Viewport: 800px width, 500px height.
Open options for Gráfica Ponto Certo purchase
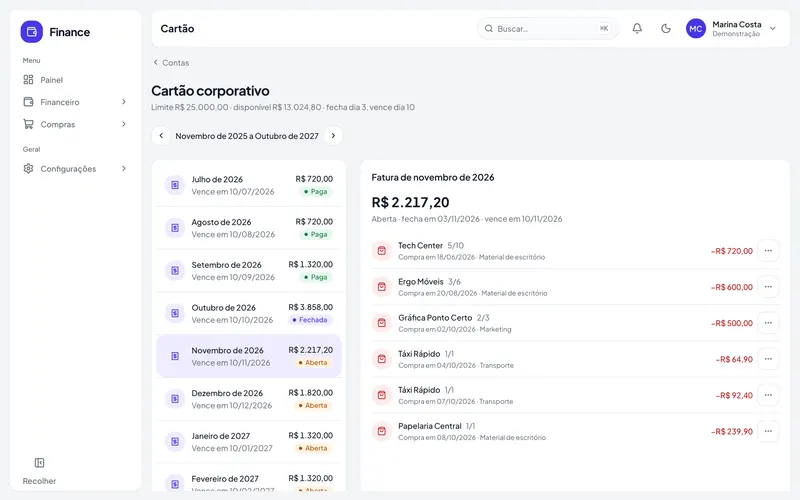click(768, 323)
